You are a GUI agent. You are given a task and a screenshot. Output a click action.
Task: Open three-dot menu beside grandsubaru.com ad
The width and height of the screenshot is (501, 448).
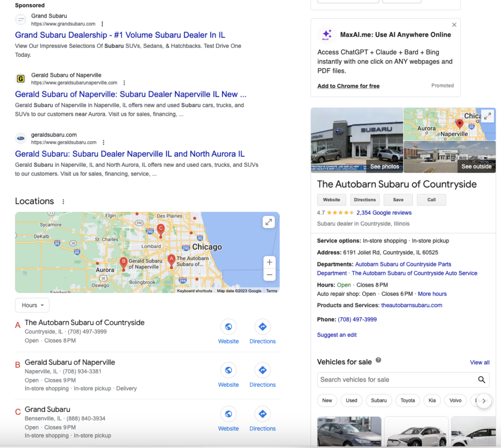tap(102, 24)
